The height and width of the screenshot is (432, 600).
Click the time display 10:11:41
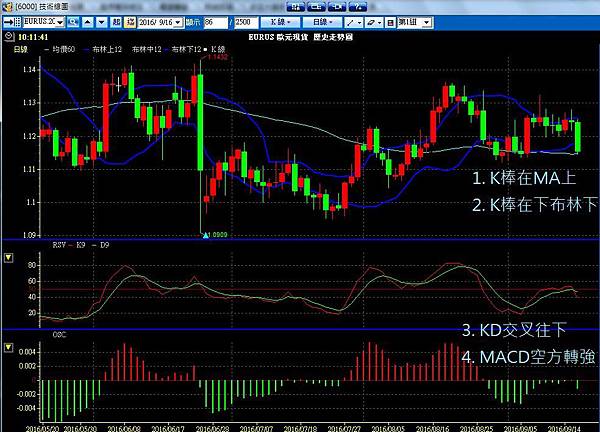tap(33, 37)
